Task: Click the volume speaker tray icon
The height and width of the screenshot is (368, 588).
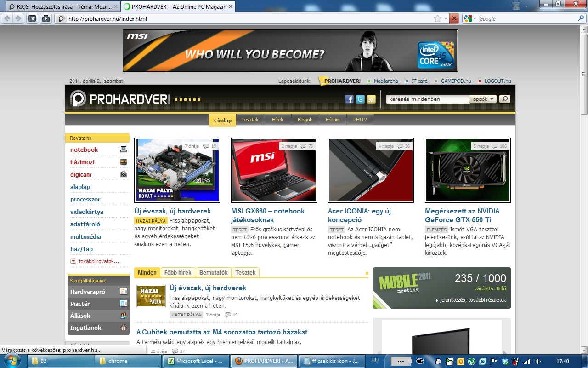Action: click(538, 362)
